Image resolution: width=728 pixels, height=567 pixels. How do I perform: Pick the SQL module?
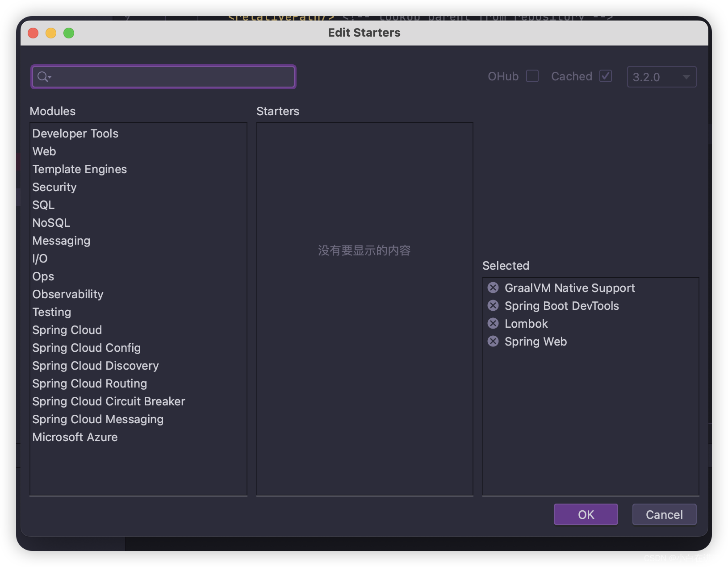coord(138,205)
